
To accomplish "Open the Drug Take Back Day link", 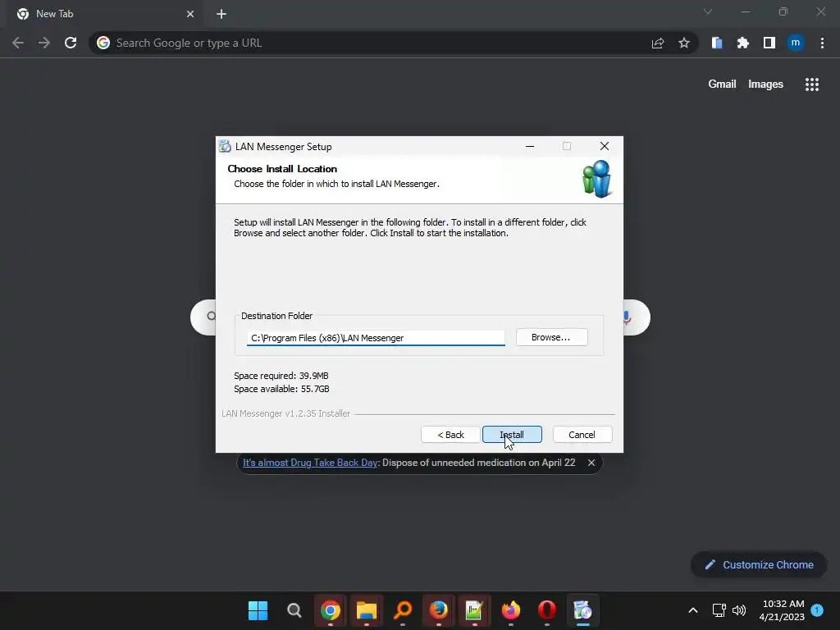I will [x=310, y=463].
